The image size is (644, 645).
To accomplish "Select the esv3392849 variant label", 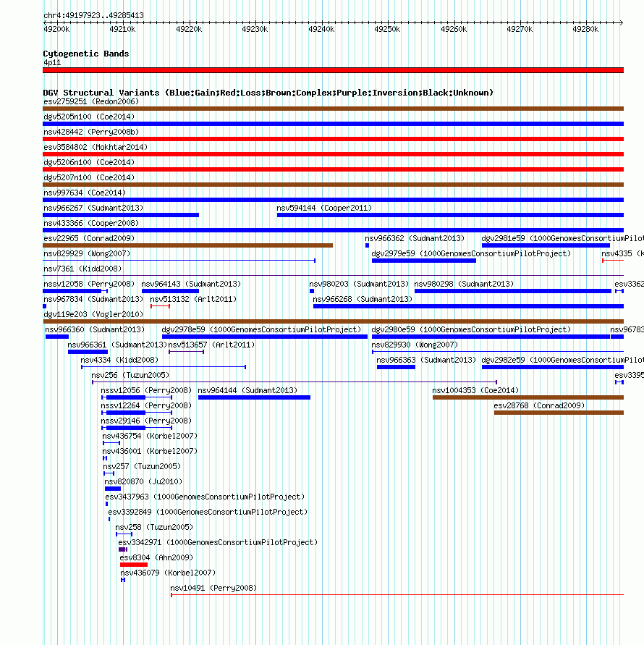I will pyautogui.click(x=208, y=512).
